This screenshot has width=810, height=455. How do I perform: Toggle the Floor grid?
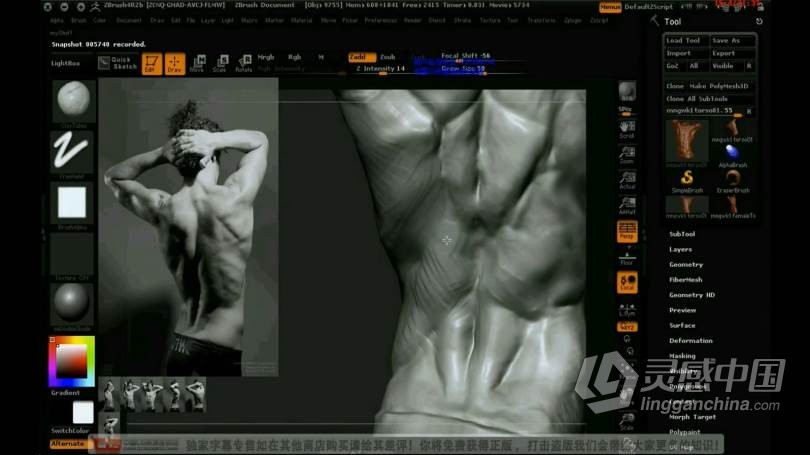click(627, 258)
